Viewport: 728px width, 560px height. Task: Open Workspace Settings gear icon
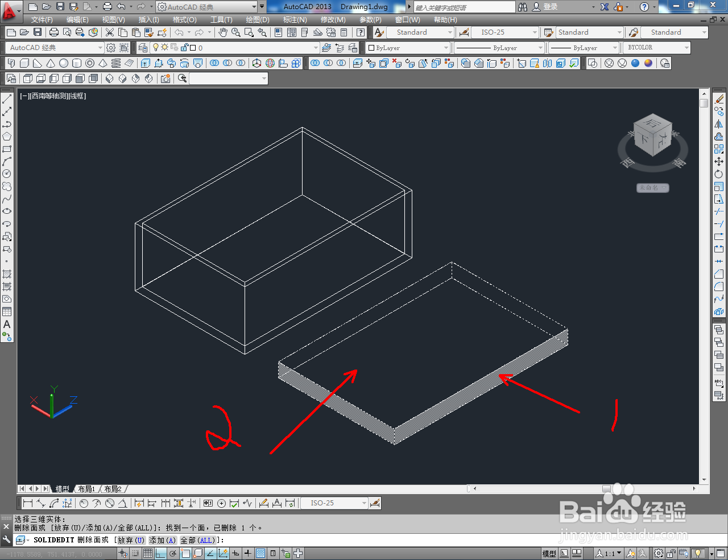111,48
